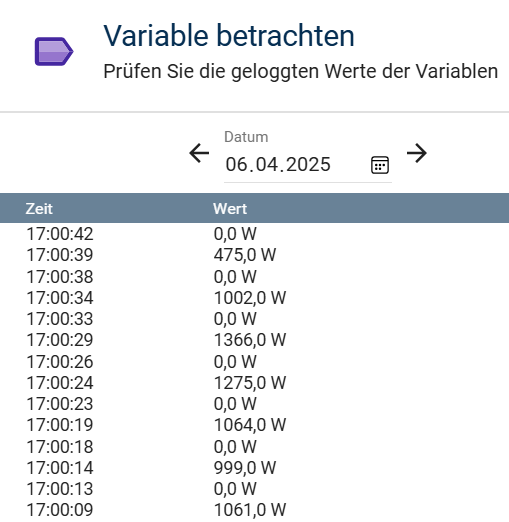Viewport: 509px width, 522px height.
Task: Select the 1275,0 W value entry
Action: [x=250, y=383]
